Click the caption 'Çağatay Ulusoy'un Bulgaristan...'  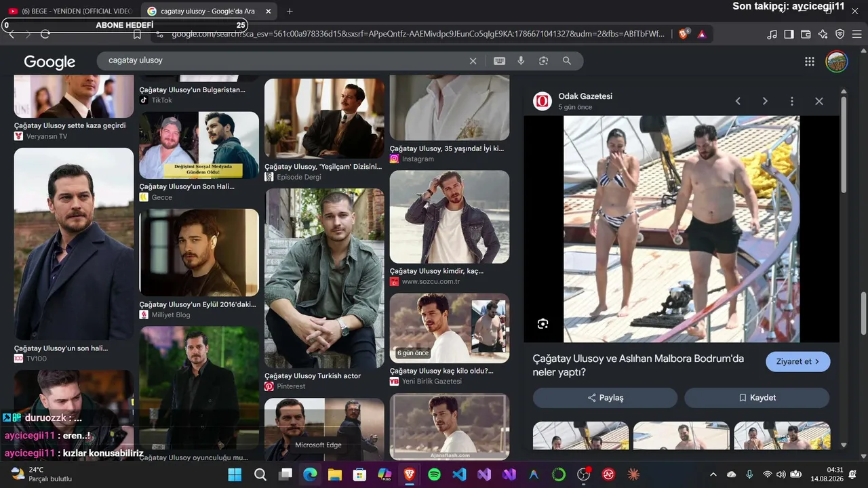[193, 89]
